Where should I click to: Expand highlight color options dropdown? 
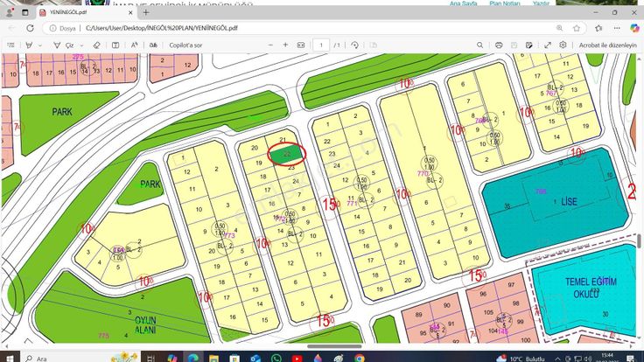click(x=40, y=45)
